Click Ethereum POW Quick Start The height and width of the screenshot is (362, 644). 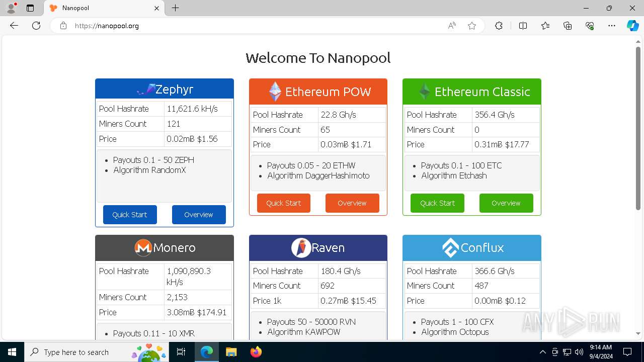click(x=284, y=203)
